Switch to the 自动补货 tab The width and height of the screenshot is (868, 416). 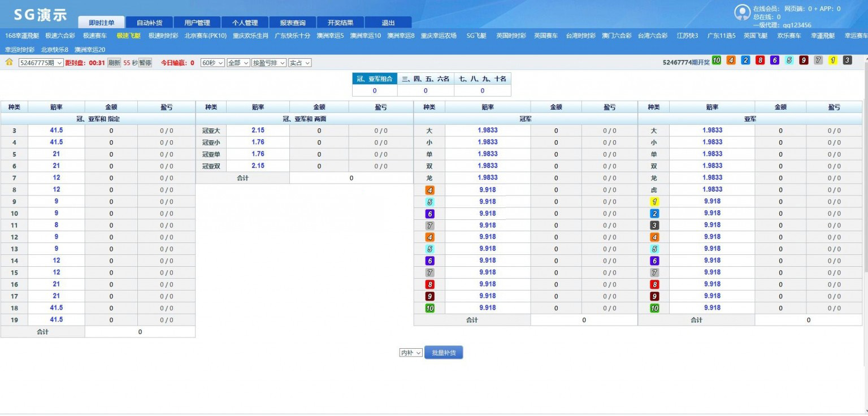pos(149,23)
